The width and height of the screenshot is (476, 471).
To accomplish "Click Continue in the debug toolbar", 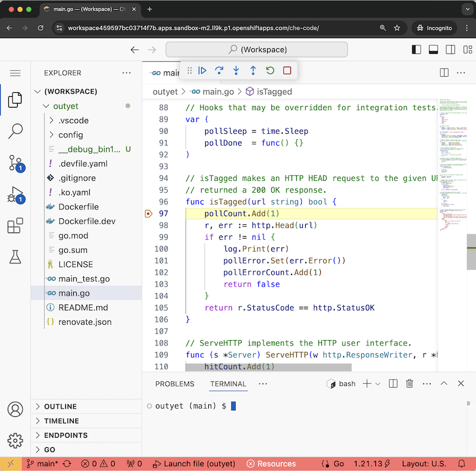I will (x=202, y=71).
